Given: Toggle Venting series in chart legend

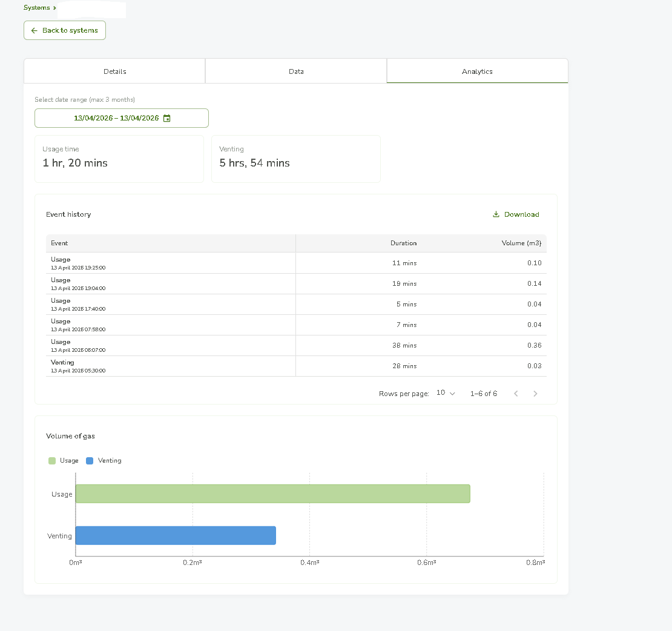Looking at the screenshot, I should click(104, 461).
